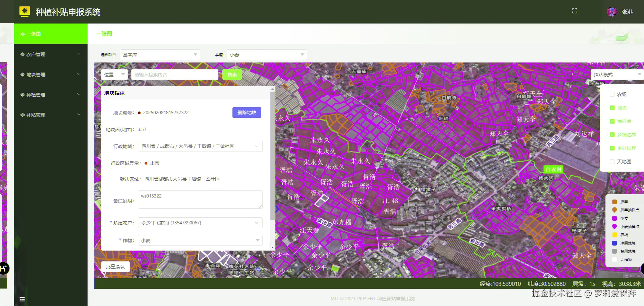644x306 pixels.
Task: Click the 批量指认 button
Action: [115, 267]
